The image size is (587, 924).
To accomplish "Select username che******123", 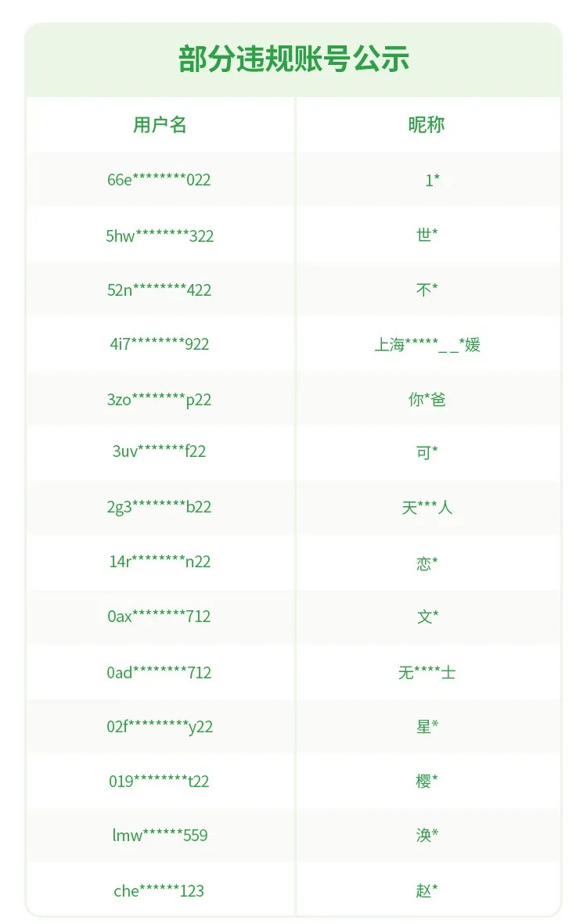I will (159, 891).
